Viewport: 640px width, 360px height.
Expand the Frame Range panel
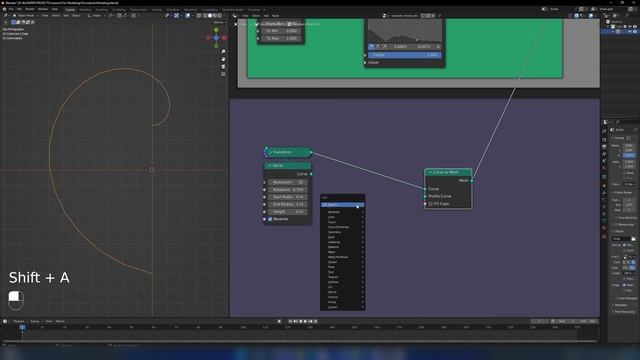point(622,192)
